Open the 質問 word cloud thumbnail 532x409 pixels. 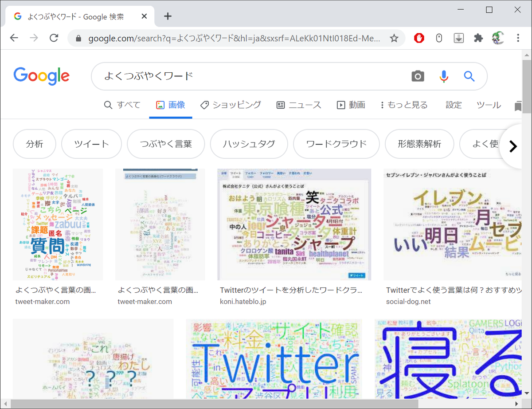tap(58, 224)
